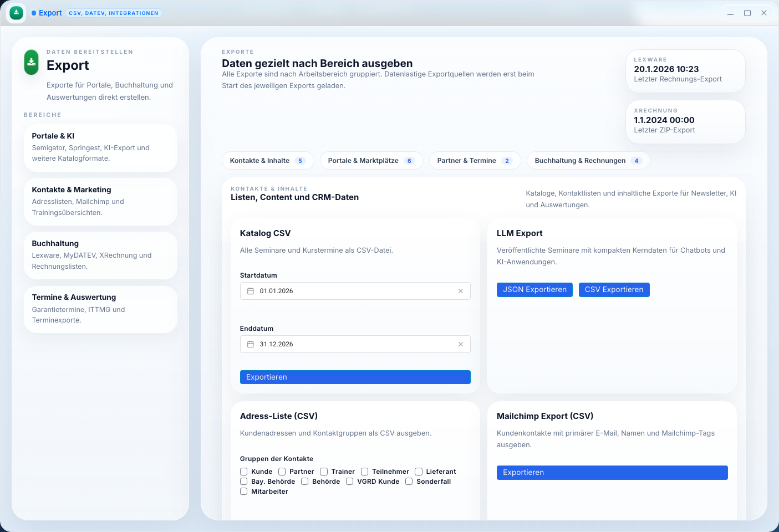
Task: Click into the Startdatum date field
Action: (x=355, y=291)
